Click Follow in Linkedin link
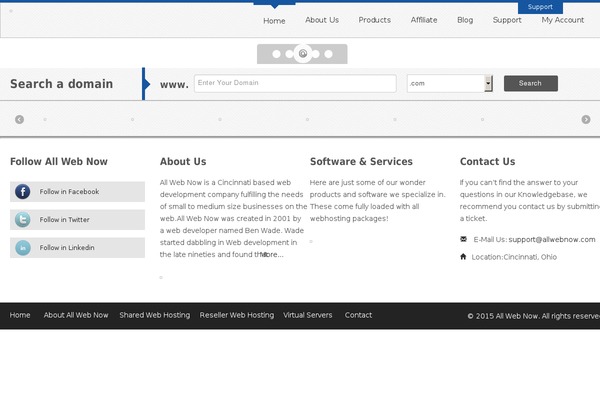This screenshot has width=600, height=400. click(x=67, y=248)
